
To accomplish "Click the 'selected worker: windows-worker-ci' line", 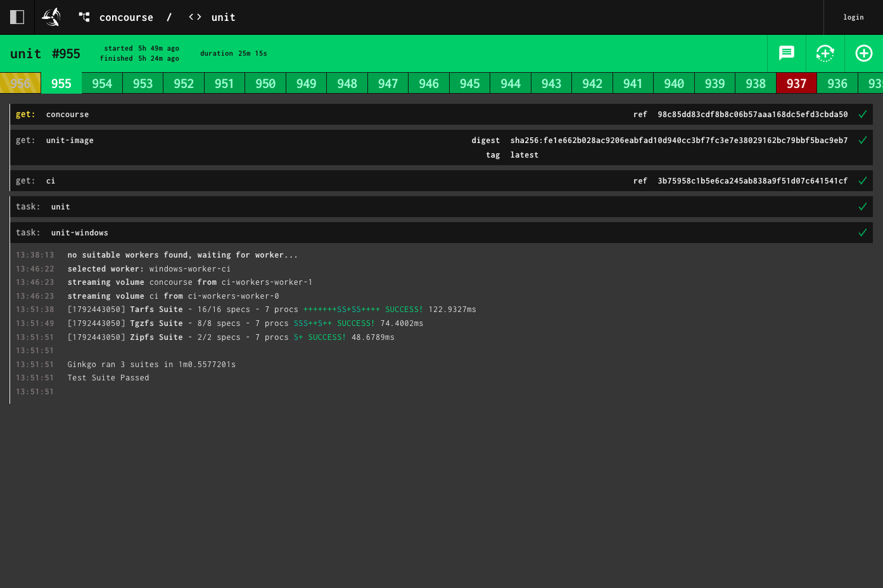I will click(x=149, y=269).
